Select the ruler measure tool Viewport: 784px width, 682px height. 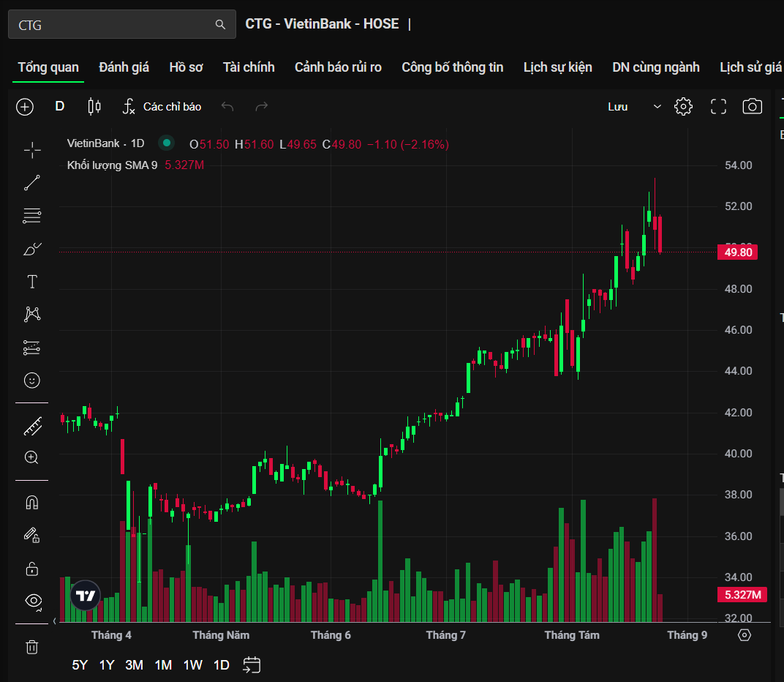coord(33,427)
